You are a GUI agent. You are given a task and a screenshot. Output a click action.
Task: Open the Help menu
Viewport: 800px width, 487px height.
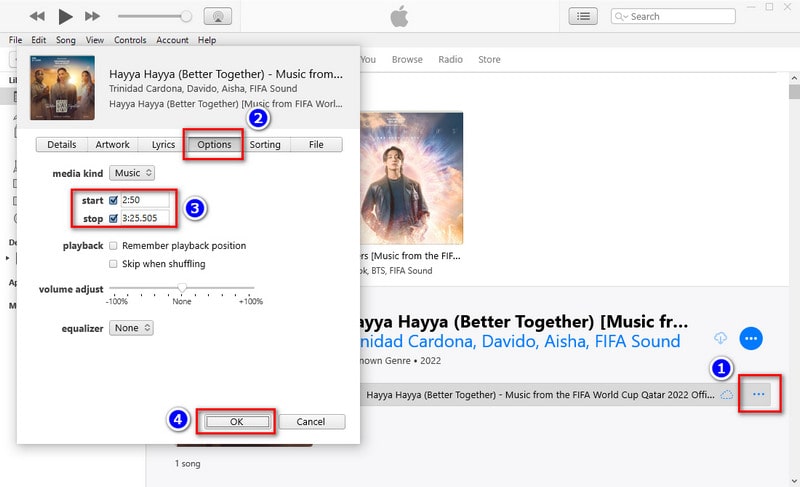[x=207, y=40]
